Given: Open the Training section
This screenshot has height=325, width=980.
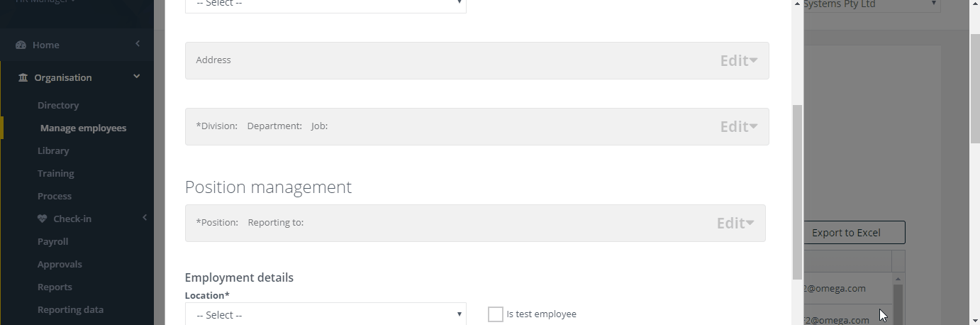Looking at the screenshot, I should pyautogui.click(x=55, y=173).
